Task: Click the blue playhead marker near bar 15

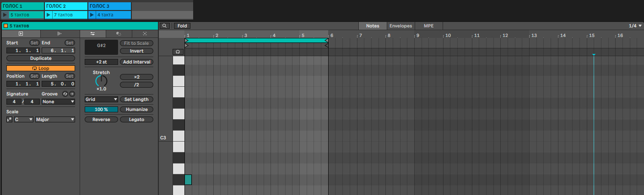Action: pos(594,55)
